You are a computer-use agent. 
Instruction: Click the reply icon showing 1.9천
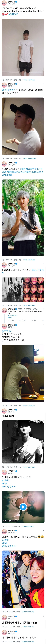(9, 320)
